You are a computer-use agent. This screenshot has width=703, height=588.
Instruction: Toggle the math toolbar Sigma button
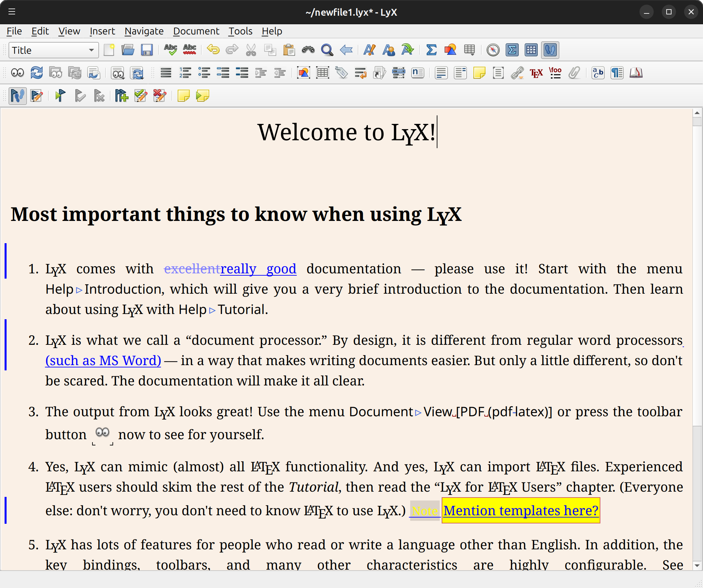pos(512,50)
